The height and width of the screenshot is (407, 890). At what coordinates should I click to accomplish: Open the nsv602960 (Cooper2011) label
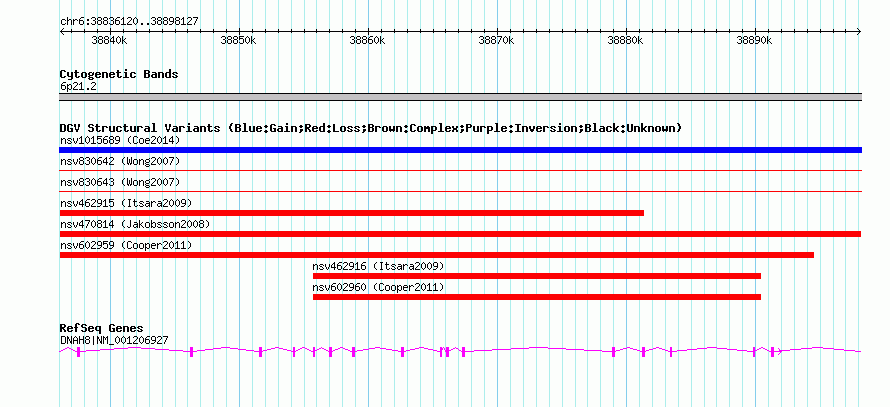[378, 287]
